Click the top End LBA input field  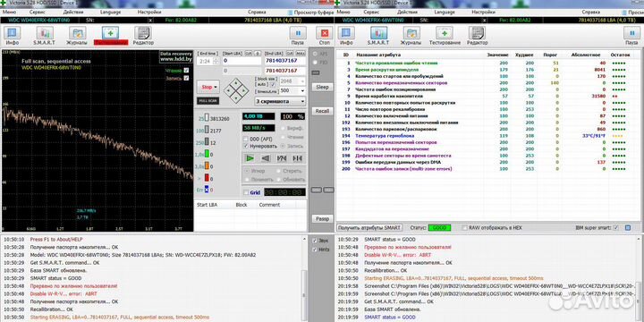285,61
